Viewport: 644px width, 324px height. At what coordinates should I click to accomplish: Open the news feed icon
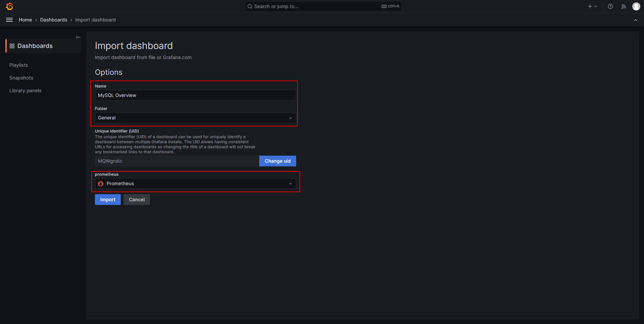tap(624, 6)
